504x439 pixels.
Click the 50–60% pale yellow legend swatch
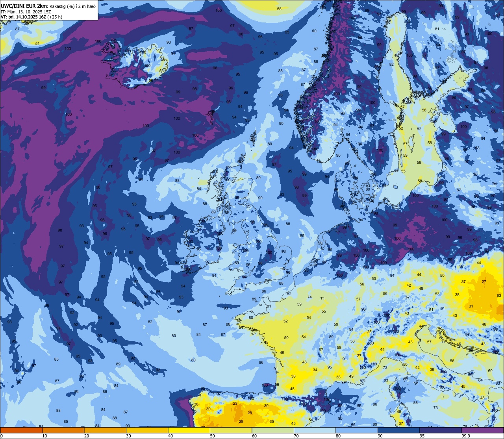point(231,430)
